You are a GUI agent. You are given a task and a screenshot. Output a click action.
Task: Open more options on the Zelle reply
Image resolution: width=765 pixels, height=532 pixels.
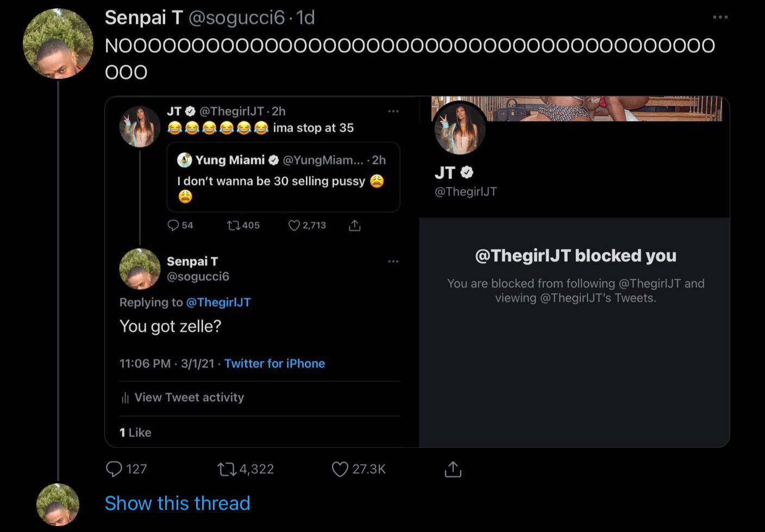click(x=393, y=261)
